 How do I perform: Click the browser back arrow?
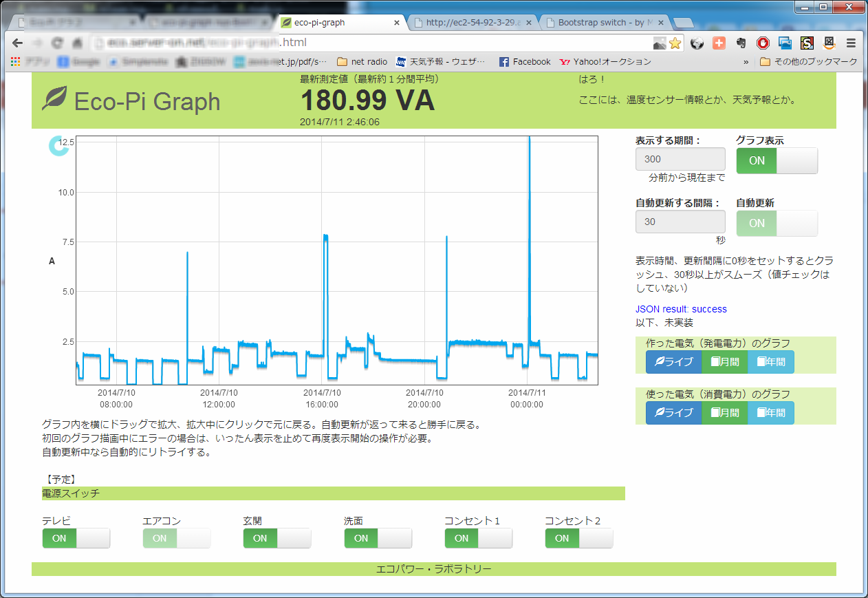[18, 43]
